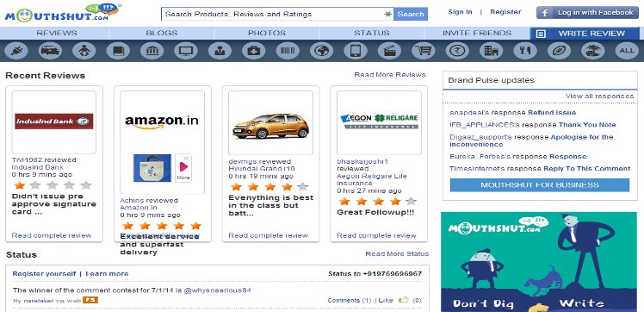Open @whysoserious84 mention link
Screen dimensions: 644x312
pyautogui.click(x=217, y=290)
